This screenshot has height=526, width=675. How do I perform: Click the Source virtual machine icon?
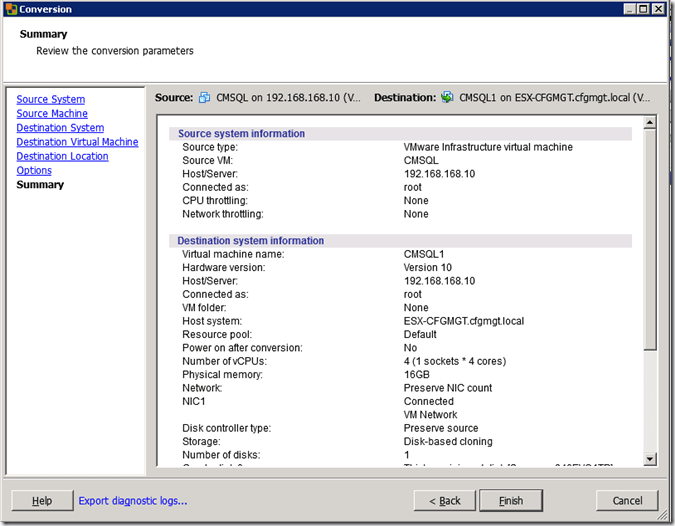(204, 98)
